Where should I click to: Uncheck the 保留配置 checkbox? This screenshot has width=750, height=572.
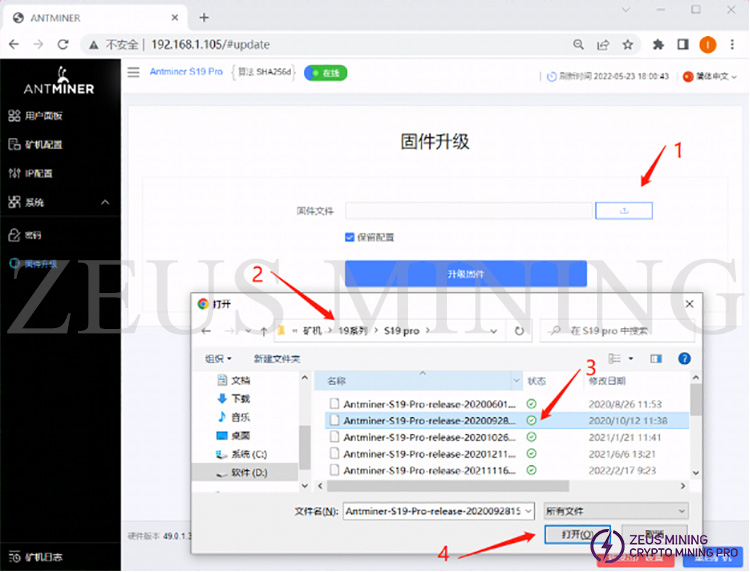350,237
